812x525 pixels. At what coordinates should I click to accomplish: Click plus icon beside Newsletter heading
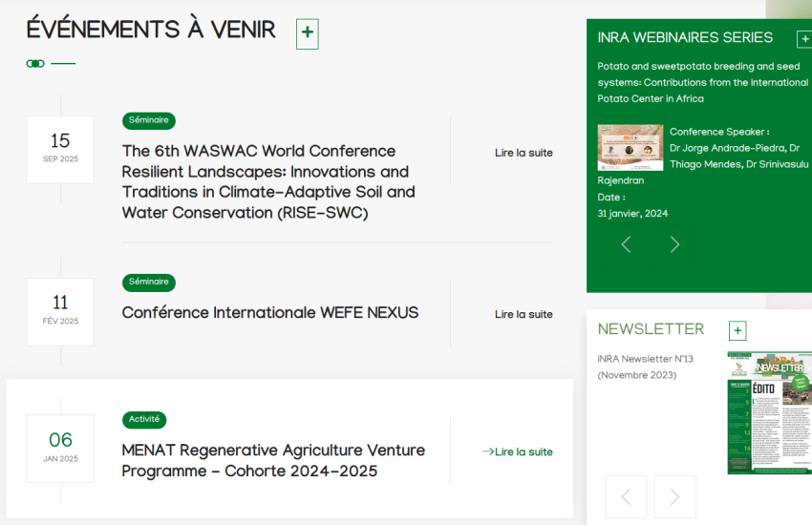tap(737, 331)
